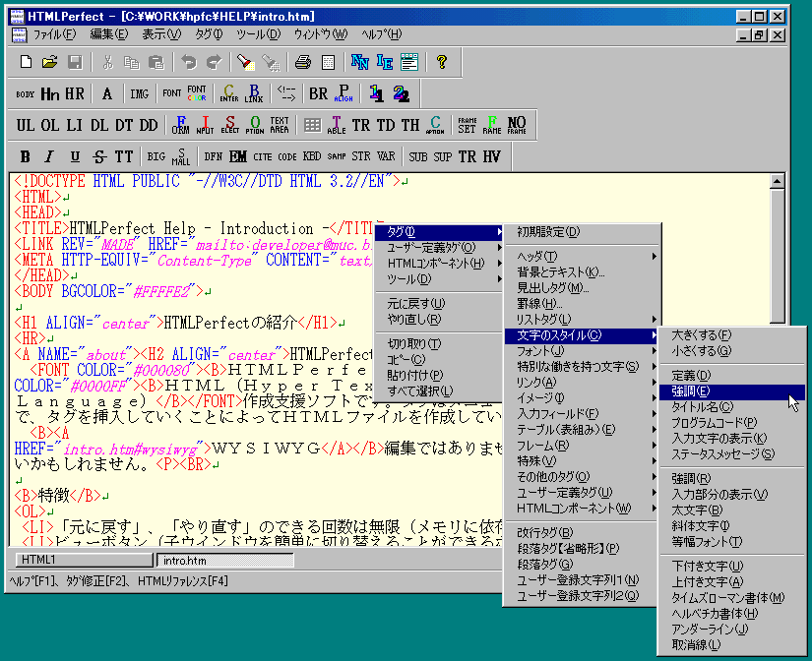Print the document with the printer icon
812x661 pixels.
point(303,62)
